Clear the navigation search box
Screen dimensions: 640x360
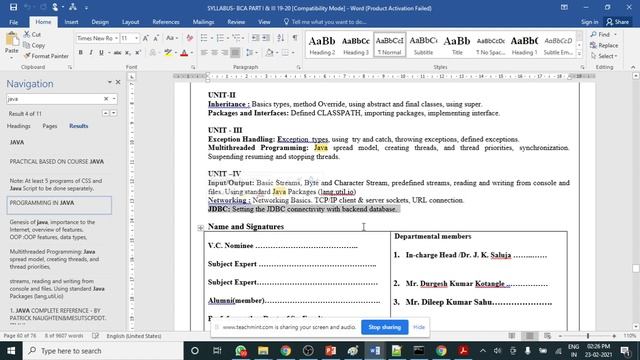[x=106, y=99]
